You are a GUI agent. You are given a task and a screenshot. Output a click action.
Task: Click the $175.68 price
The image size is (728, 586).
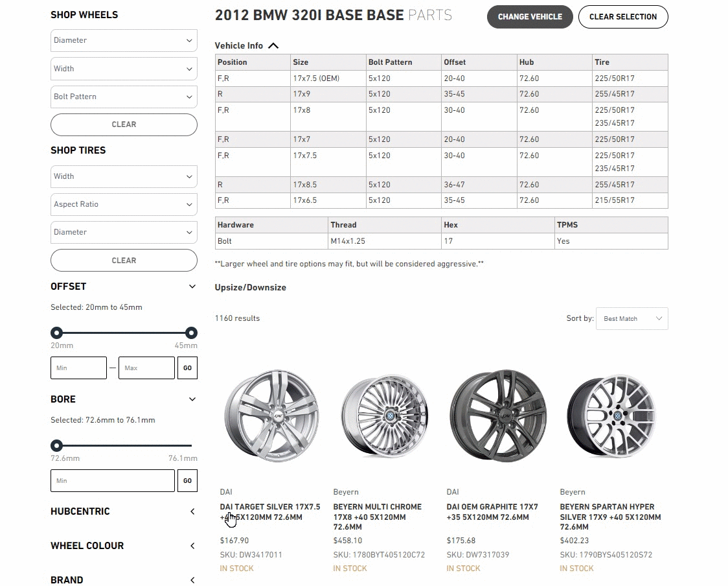tap(461, 541)
